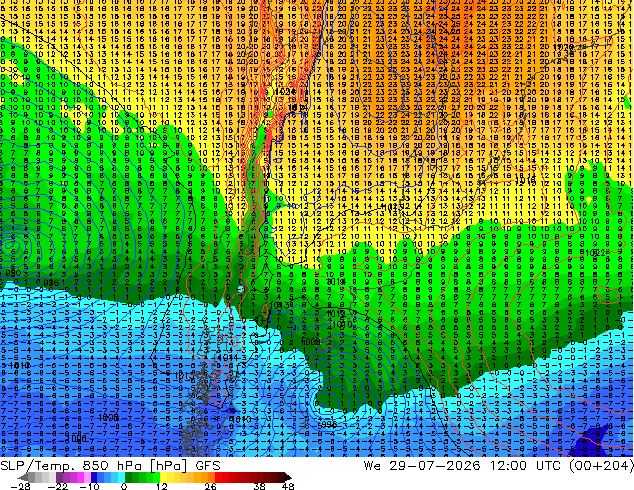
Task: Click the '-22' legend label
Action: [58, 486]
